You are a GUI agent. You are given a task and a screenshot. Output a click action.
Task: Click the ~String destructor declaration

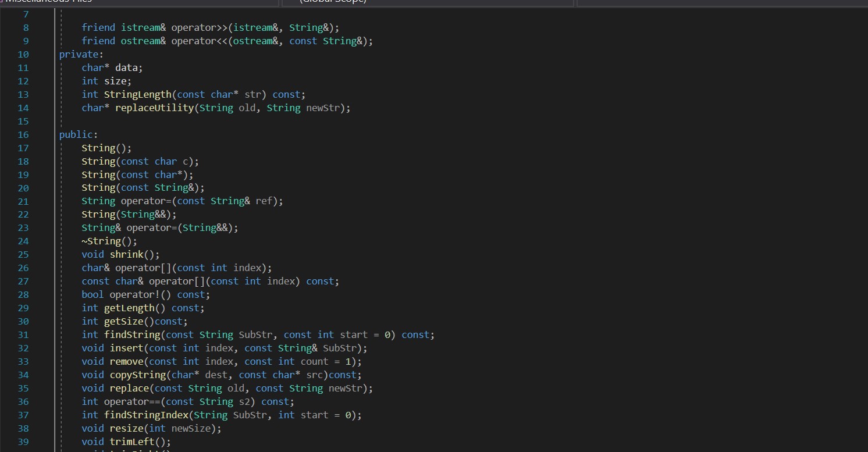pyautogui.click(x=101, y=241)
